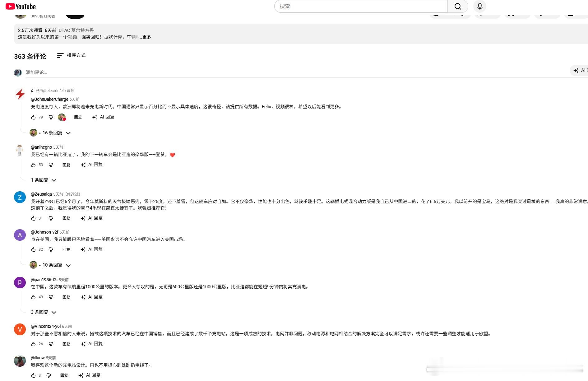This screenshot has width=588, height=381.
Task: Open the @lluow profile photo
Action: point(20,361)
